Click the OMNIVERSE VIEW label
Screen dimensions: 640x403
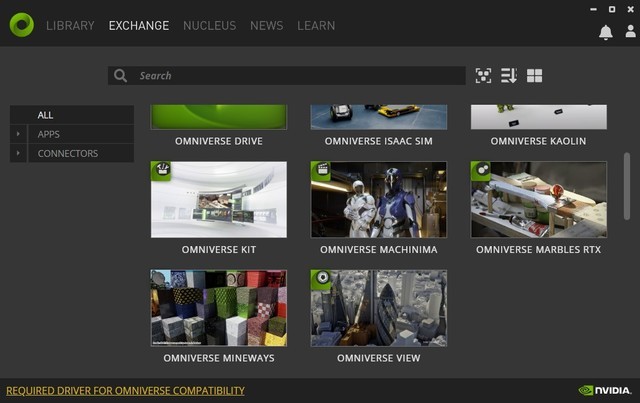pyautogui.click(x=379, y=358)
